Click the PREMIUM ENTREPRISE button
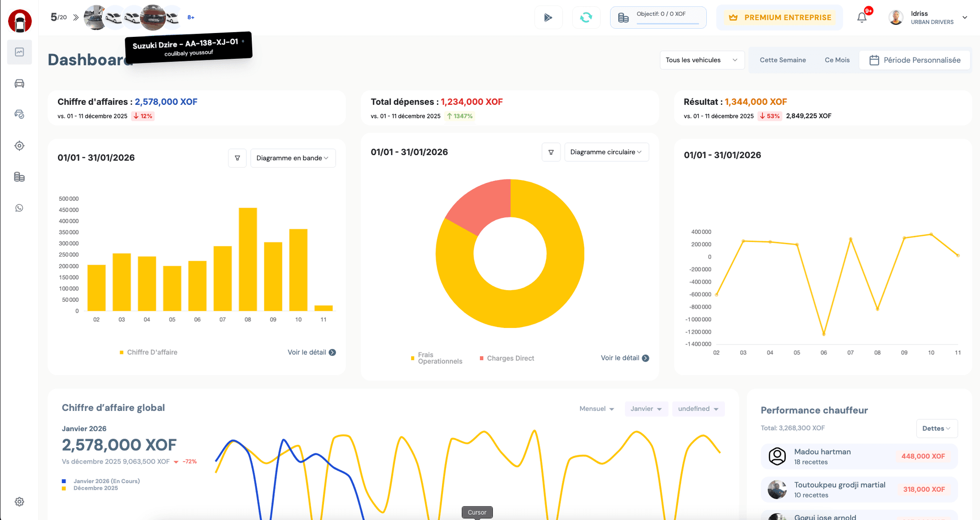The image size is (980, 520). click(x=780, y=18)
